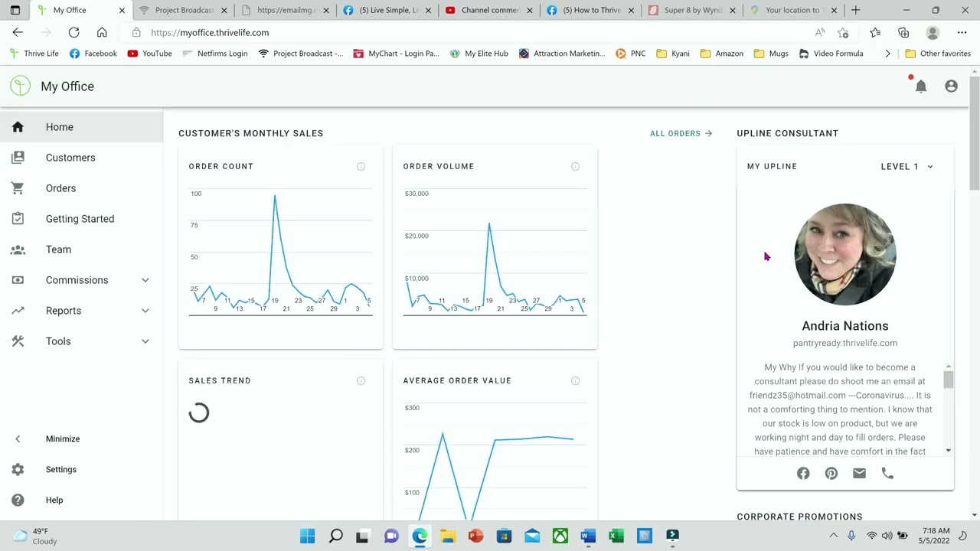This screenshot has height=551, width=980.
Task: Show hidden system tray icons
Action: tap(834, 536)
